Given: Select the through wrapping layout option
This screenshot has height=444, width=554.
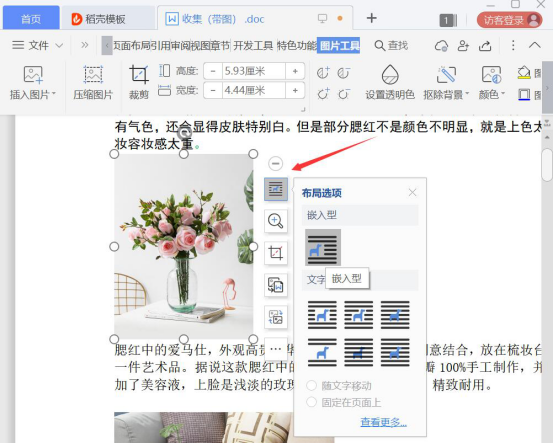Looking at the screenshot, I should coord(395,315).
